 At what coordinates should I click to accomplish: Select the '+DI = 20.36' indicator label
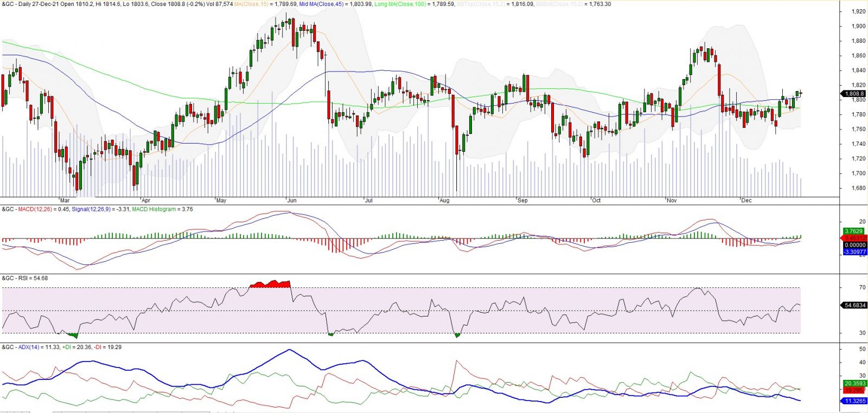(x=76, y=347)
